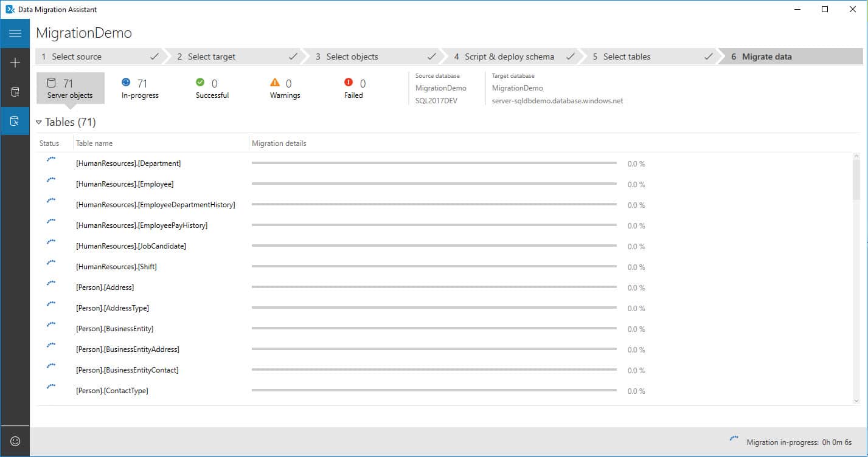Click the green Successful checkmark icon
The image size is (868, 457).
[x=200, y=82]
